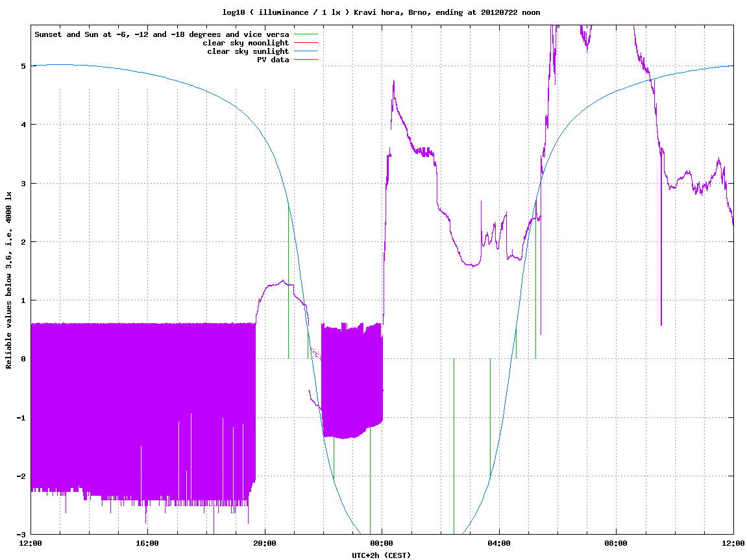The height and width of the screenshot is (560, 747).
Task: Click the 04:00 x-axis tick label
Action: 499,543
